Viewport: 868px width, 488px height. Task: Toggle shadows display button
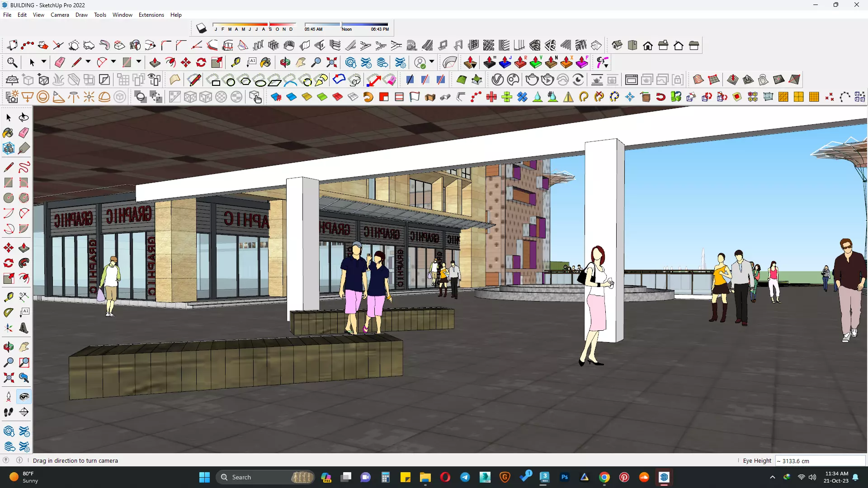[x=201, y=28]
